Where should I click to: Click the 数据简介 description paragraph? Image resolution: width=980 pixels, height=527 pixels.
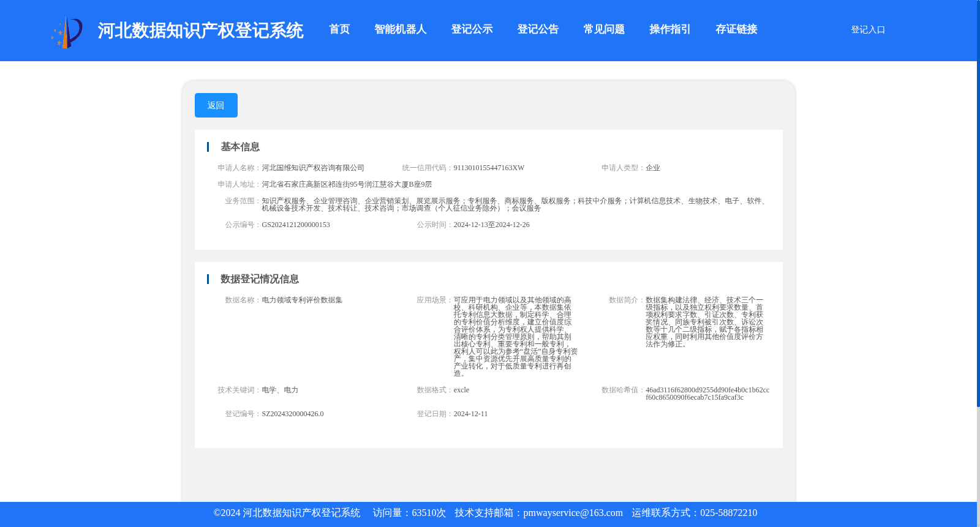click(x=704, y=322)
